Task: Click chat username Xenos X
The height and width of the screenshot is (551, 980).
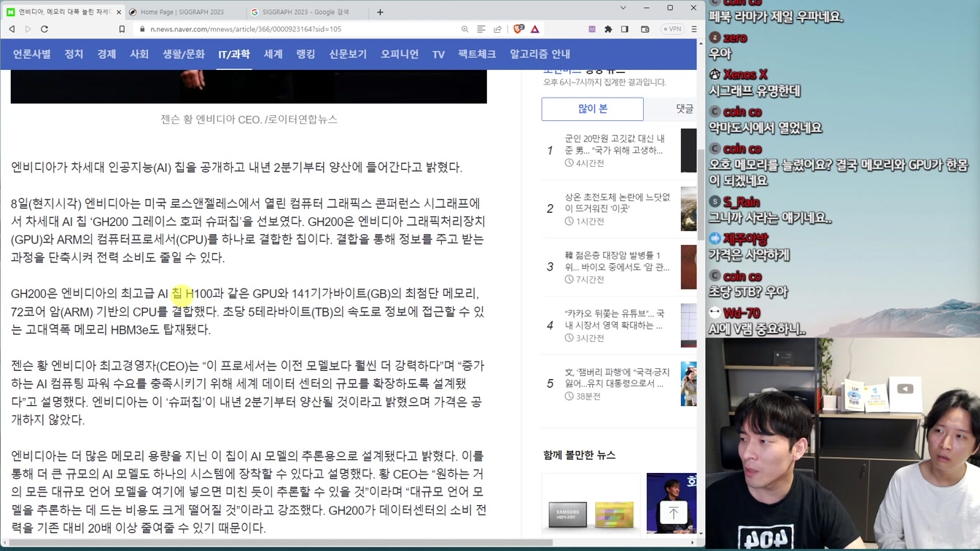Action: click(x=745, y=74)
